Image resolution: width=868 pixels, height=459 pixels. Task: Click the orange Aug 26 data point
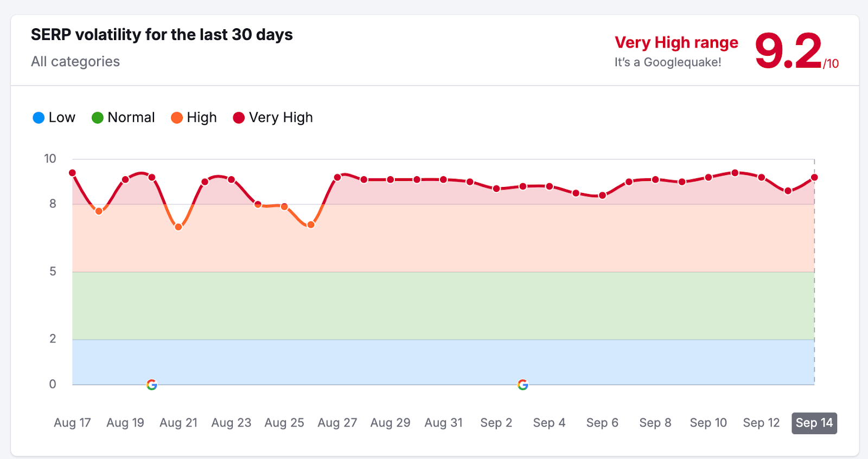[x=311, y=225]
